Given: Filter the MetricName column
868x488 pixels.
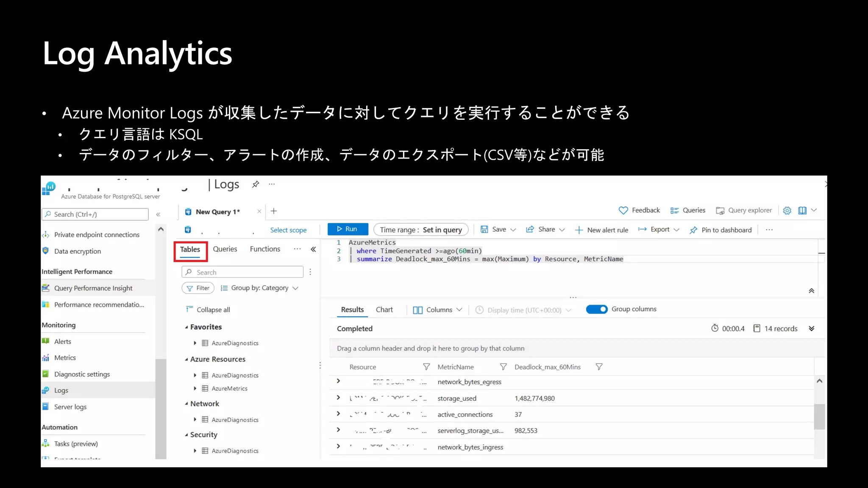Looking at the screenshot, I should pos(503,367).
